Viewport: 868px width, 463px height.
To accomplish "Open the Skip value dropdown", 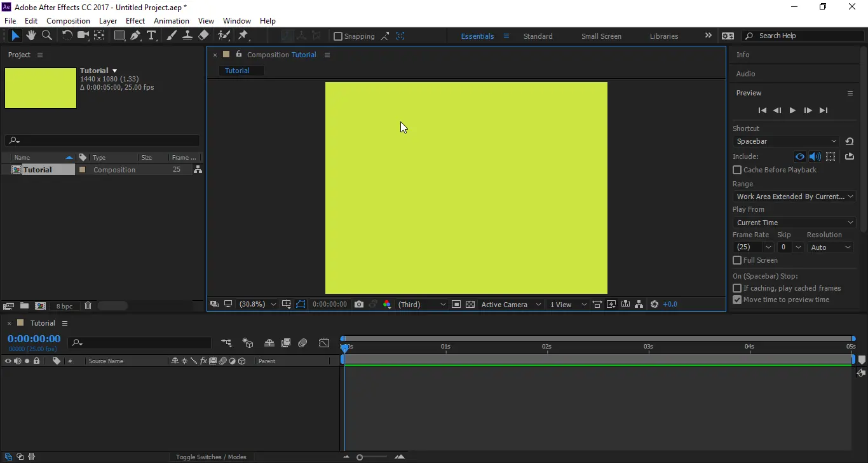I will click(x=790, y=247).
